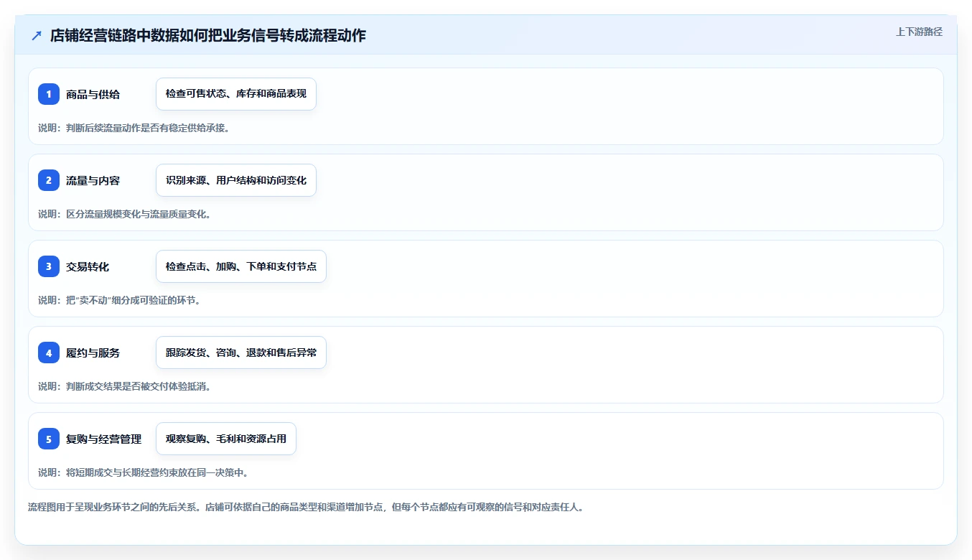Select the 流量与内容 step title
Image resolution: width=972 pixels, height=560 pixels.
93,180
